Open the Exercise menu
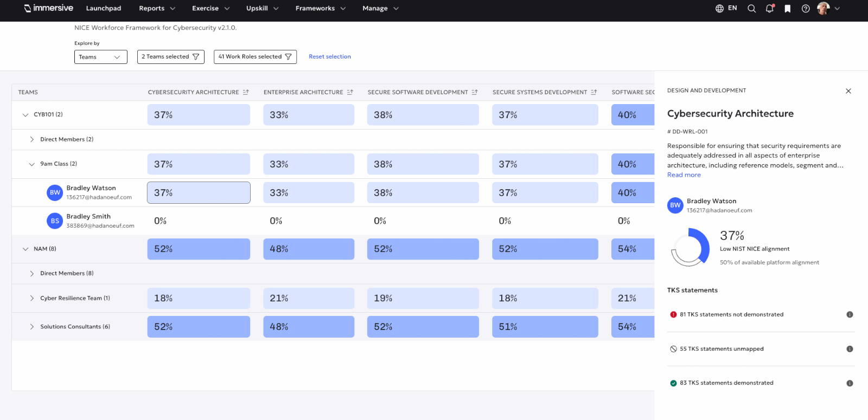The height and width of the screenshot is (420, 868). coord(211,8)
